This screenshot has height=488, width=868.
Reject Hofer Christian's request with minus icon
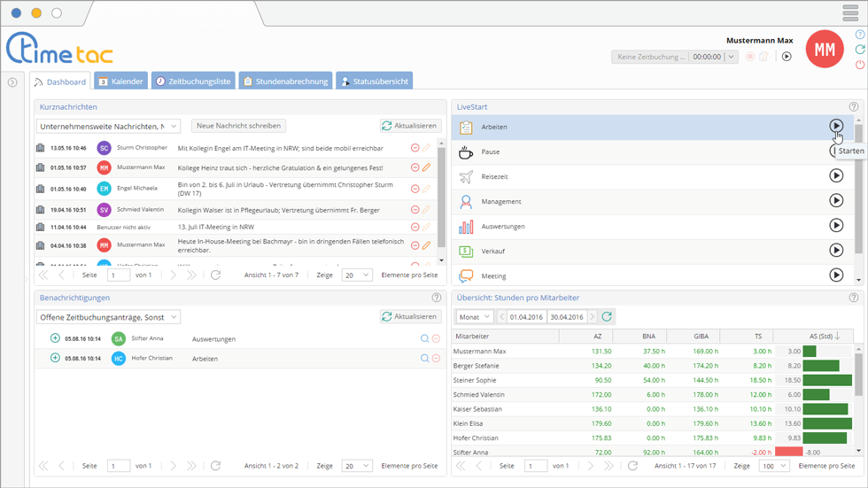point(436,358)
